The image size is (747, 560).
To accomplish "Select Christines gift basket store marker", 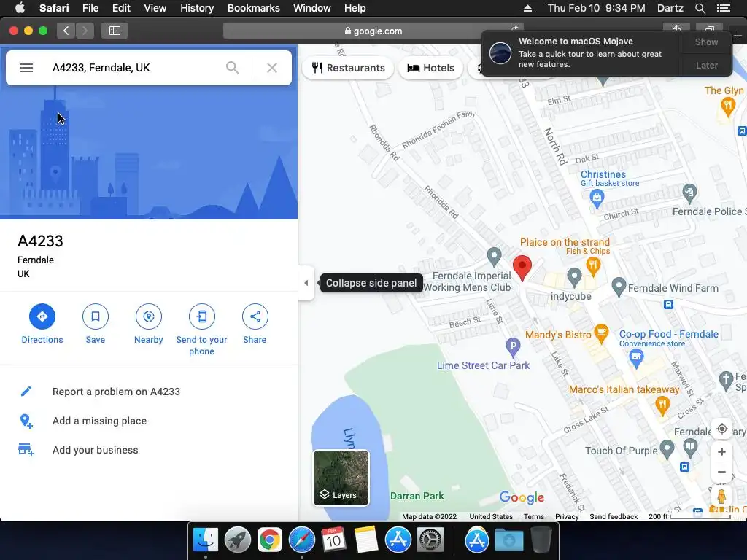I will [597, 198].
